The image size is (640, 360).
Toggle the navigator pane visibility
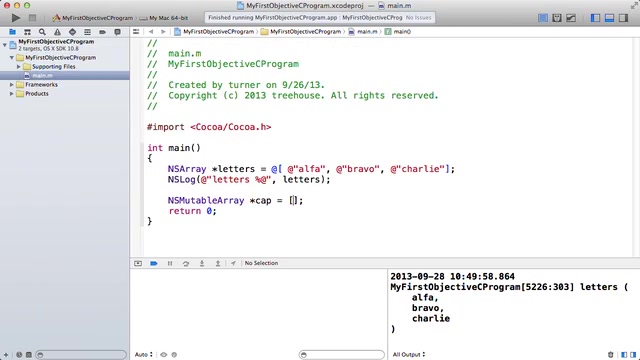tap(595, 18)
